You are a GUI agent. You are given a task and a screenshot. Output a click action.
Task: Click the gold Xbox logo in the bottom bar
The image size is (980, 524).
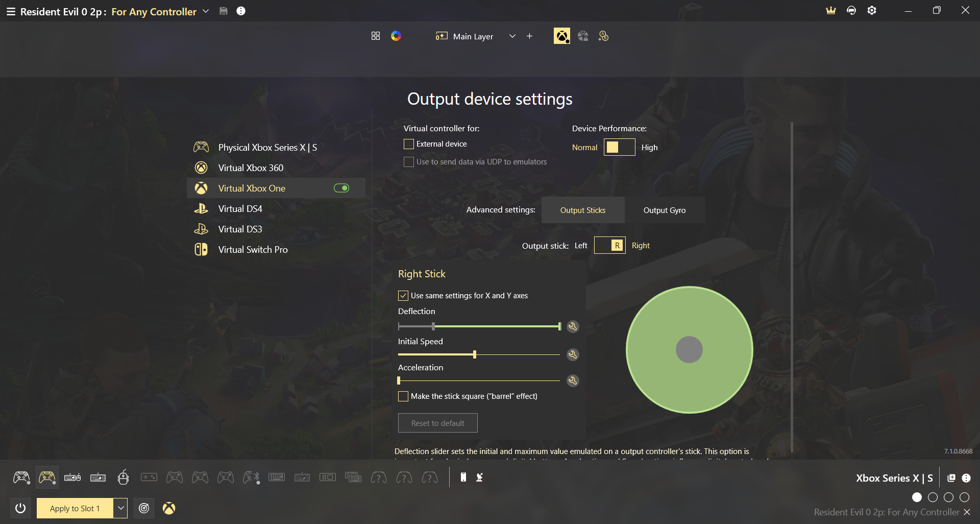coord(169,508)
